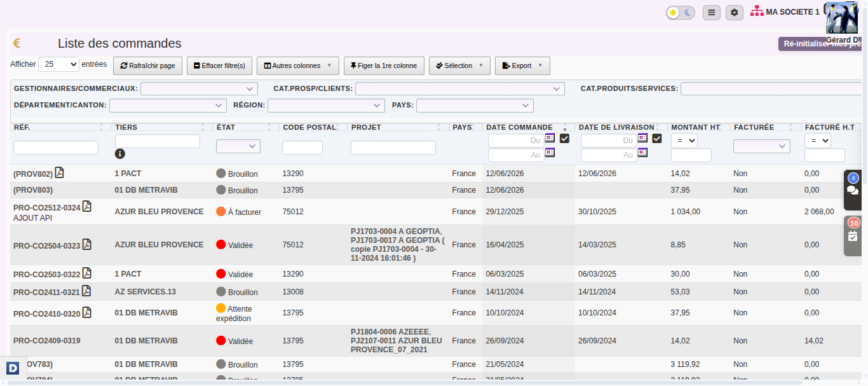Viewport: 868px width, 386px height.
Task: Open calendar for Date commande Du
Action: click(550, 137)
